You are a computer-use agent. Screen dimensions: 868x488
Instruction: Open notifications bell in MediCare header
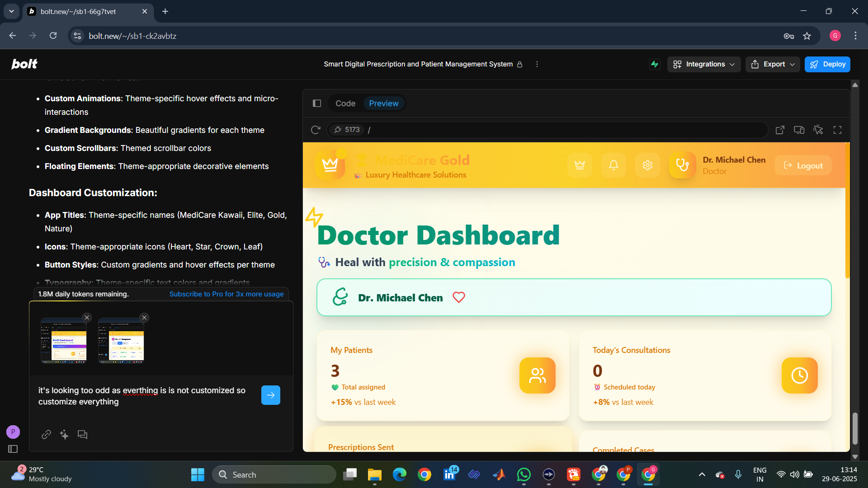613,165
